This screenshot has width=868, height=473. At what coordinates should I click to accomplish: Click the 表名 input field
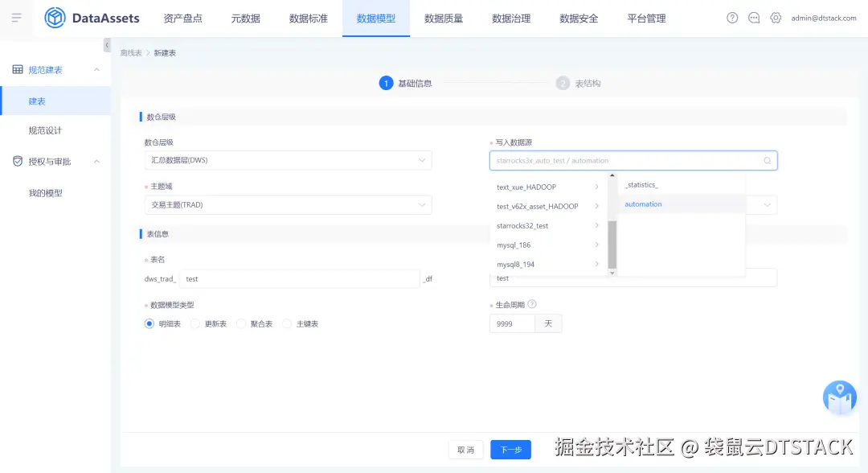300,278
